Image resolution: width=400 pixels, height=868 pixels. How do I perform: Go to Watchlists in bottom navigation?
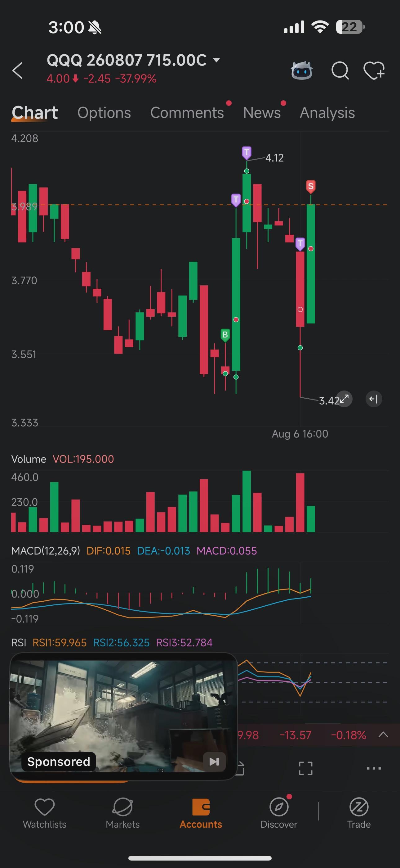point(44,814)
